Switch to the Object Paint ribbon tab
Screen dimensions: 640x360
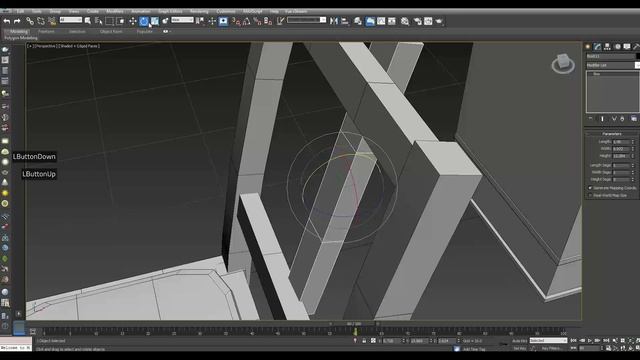(x=111, y=31)
